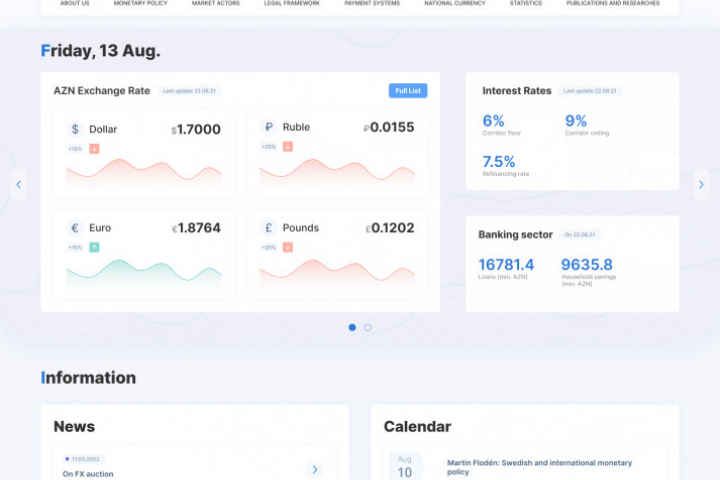Click the Dollar currency symbol icon
This screenshot has height=480, width=720.
75,129
